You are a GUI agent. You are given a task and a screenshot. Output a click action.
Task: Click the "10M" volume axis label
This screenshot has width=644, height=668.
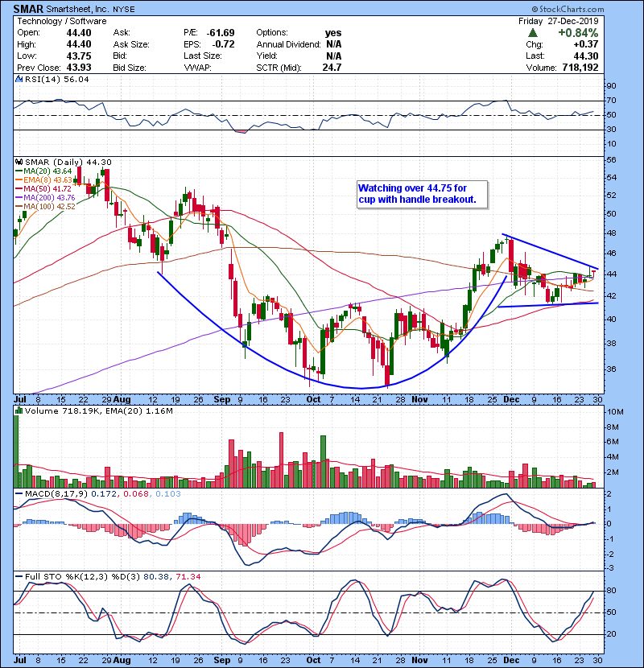tap(615, 411)
